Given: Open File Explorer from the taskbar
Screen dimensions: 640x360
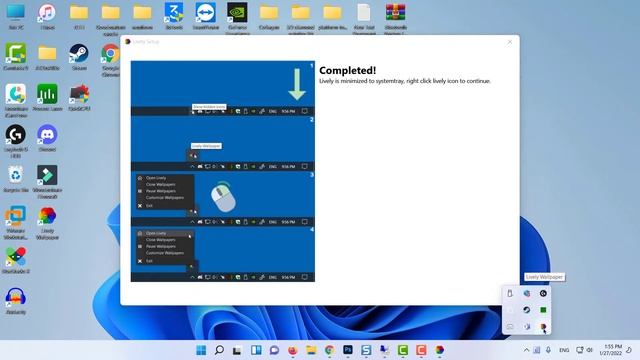Looking at the screenshot, I should pyautogui.click(x=311, y=350).
